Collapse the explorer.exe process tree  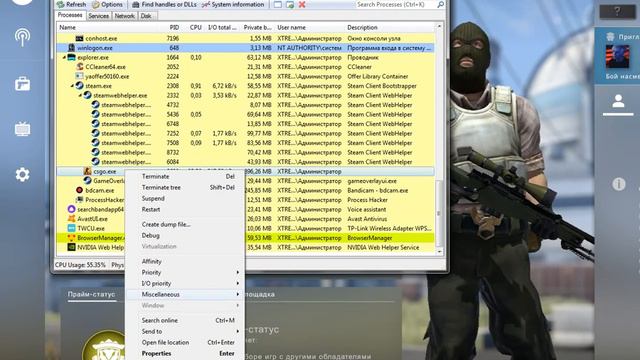[x=64, y=58]
